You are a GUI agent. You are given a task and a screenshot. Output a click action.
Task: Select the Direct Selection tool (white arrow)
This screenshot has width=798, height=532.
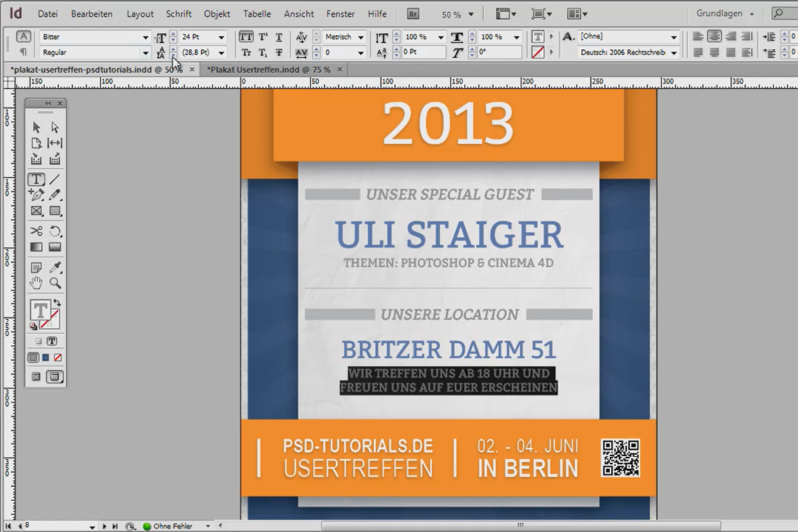tap(55, 127)
